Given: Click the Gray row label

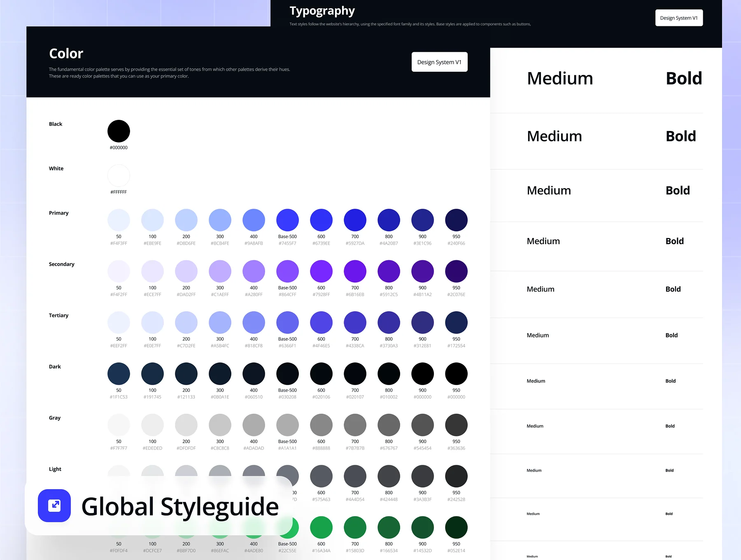Looking at the screenshot, I should pos(55,418).
